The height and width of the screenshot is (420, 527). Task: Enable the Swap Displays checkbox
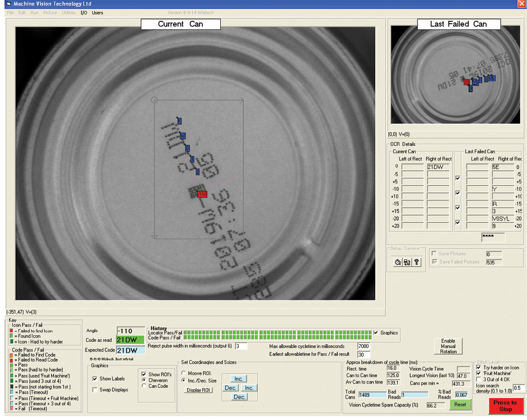(x=95, y=390)
